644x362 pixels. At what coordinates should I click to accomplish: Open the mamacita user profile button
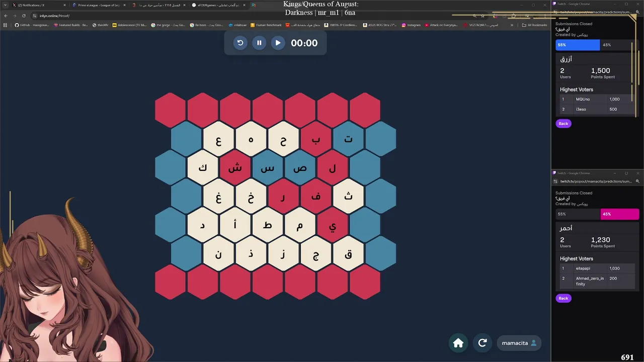pyautogui.click(x=519, y=343)
